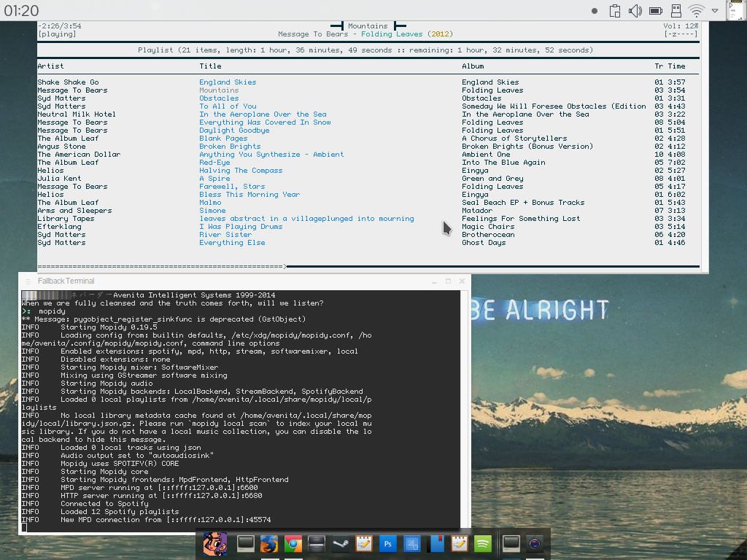
Task: Open the second notepad editor dock icon
Action: (460, 544)
